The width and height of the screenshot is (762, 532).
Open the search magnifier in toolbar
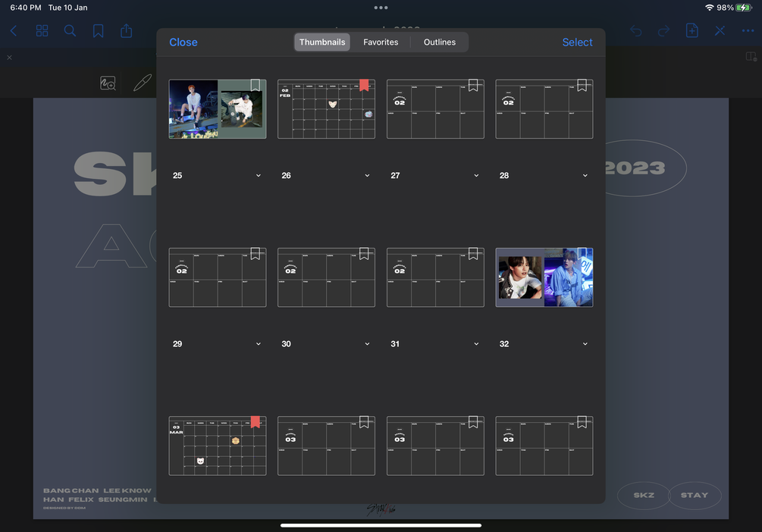pos(70,31)
